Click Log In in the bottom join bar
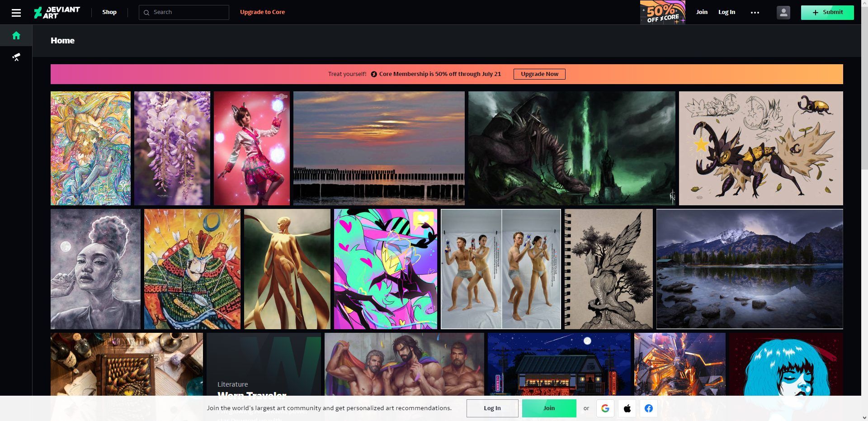This screenshot has width=868, height=421. point(492,408)
